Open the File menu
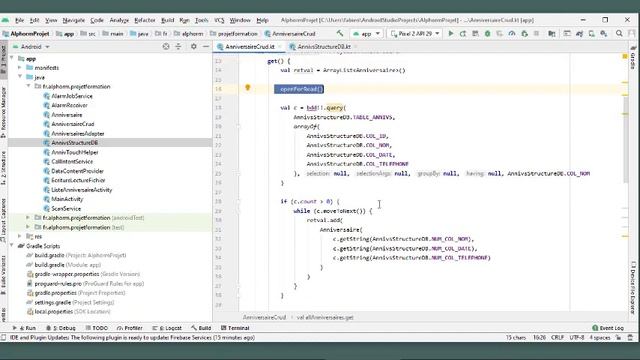 [19, 20]
